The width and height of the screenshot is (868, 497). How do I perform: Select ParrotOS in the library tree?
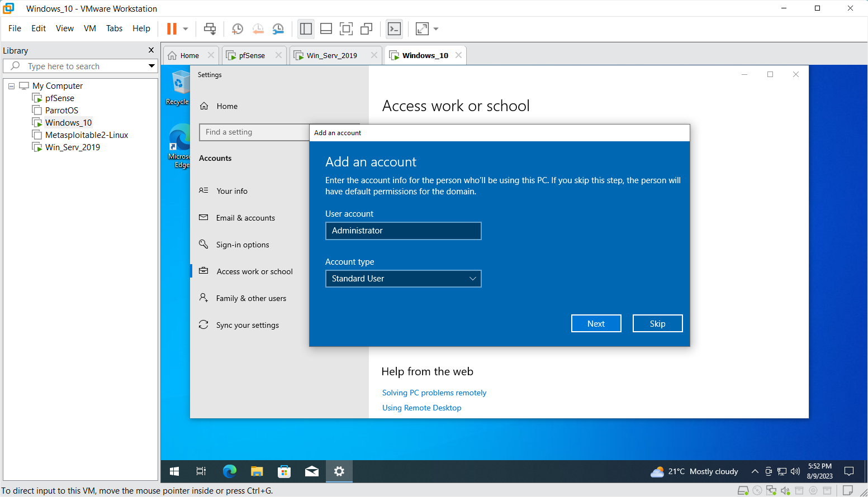[61, 111]
